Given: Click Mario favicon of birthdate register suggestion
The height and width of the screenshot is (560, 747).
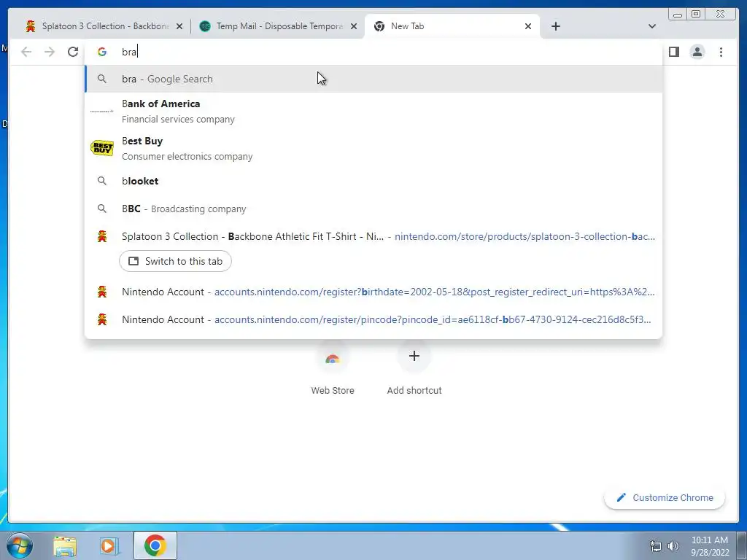Looking at the screenshot, I should (102, 292).
